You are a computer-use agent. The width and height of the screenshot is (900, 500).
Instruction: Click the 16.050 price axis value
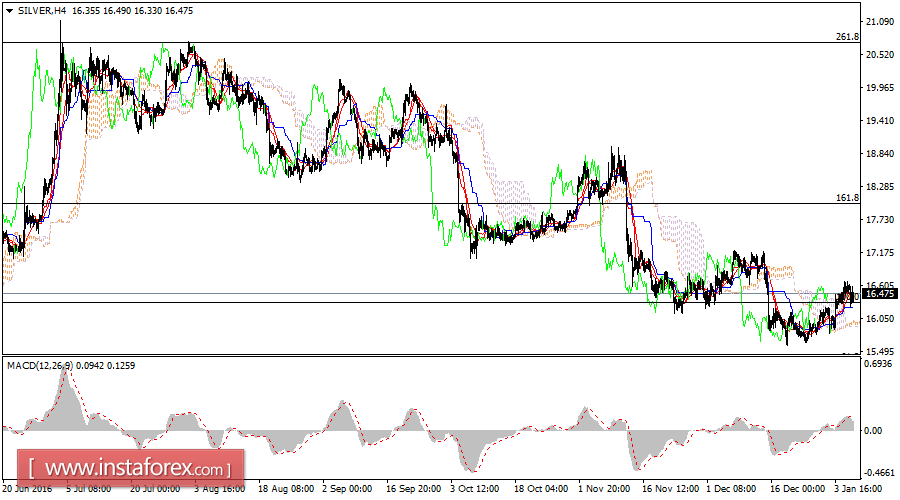pyautogui.click(x=880, y=319)
